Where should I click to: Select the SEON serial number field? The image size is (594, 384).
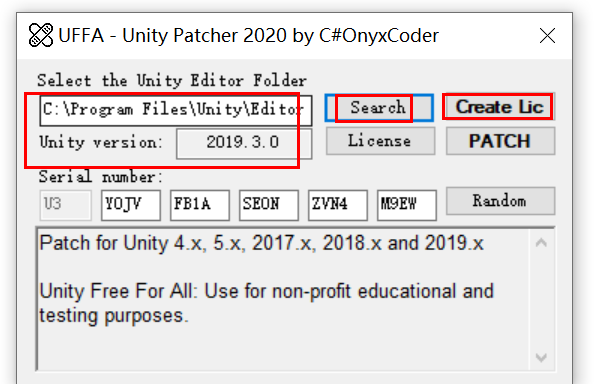(x=269, y=205)
